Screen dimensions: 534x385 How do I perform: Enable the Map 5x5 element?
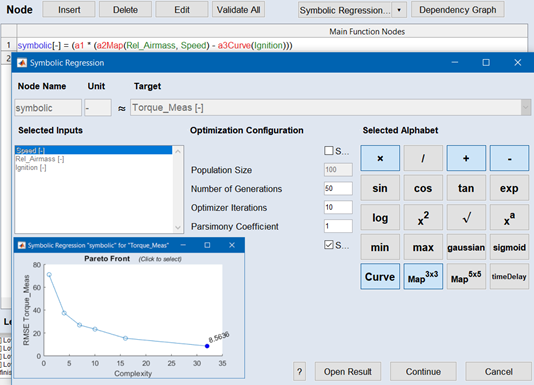point(466,276)
